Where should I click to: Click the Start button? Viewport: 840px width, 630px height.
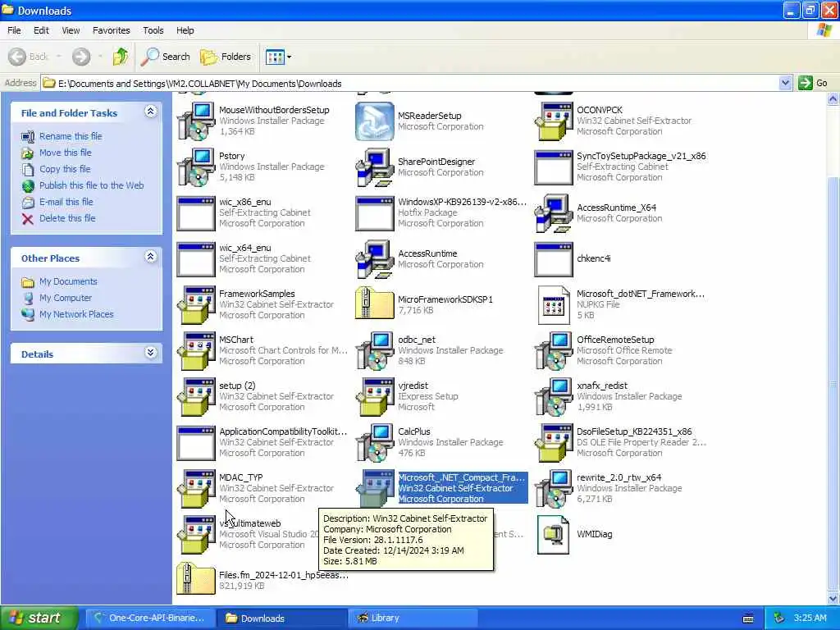39,618
